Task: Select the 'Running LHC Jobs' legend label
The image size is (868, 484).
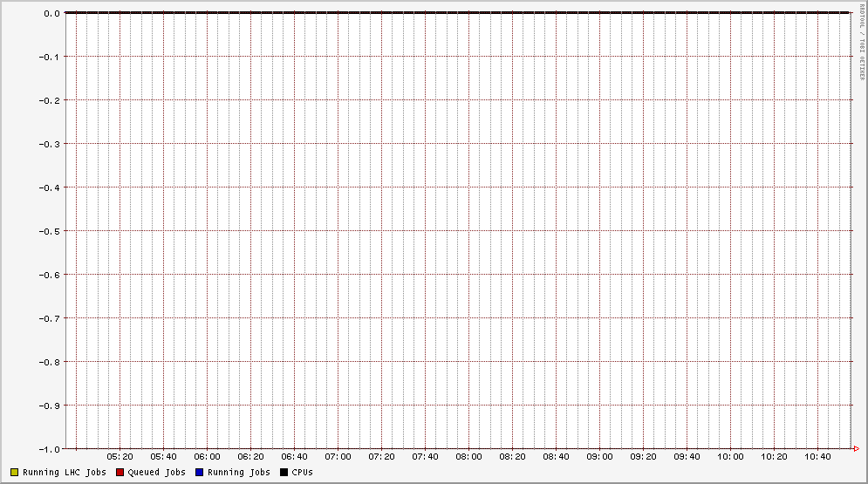Action: click(65, 473)
